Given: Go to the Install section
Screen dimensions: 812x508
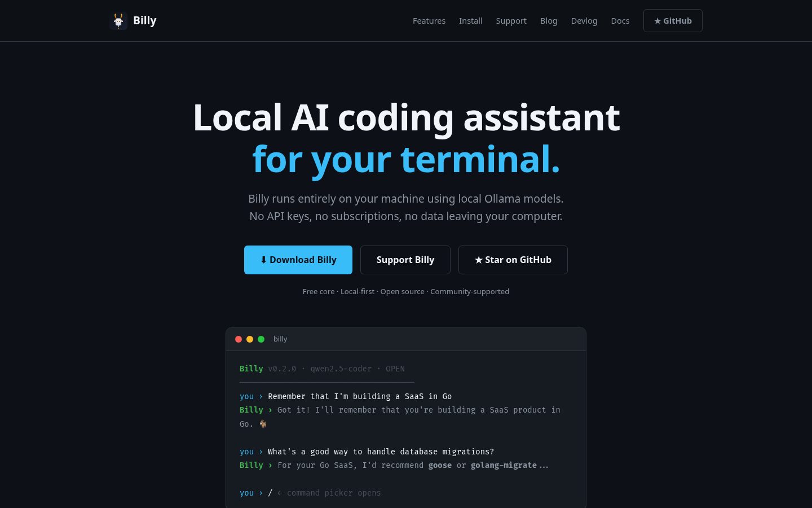Looking at the screenshot, I should (471, 21).
